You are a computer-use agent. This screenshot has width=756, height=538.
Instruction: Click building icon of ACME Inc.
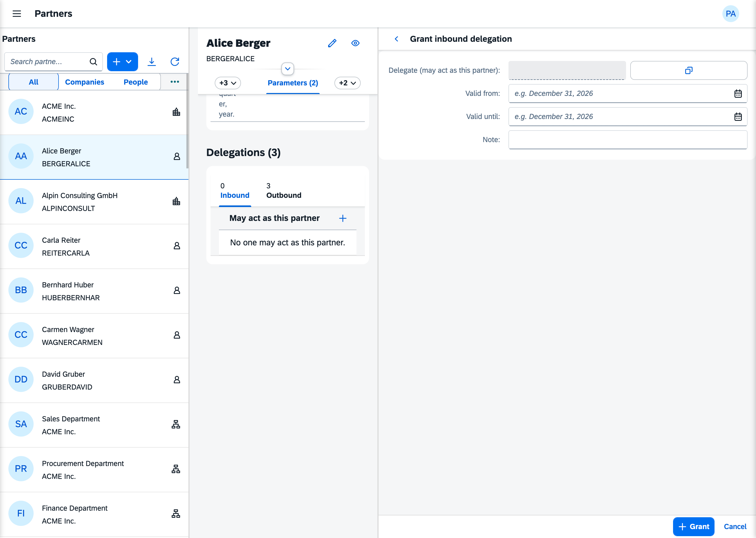tap(176, 112)
